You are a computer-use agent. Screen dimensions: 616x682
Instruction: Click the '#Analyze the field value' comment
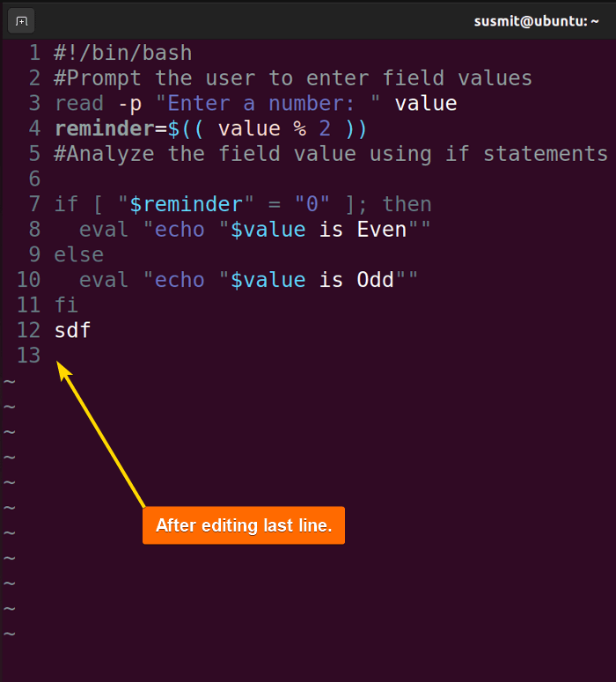pos(331,154)
